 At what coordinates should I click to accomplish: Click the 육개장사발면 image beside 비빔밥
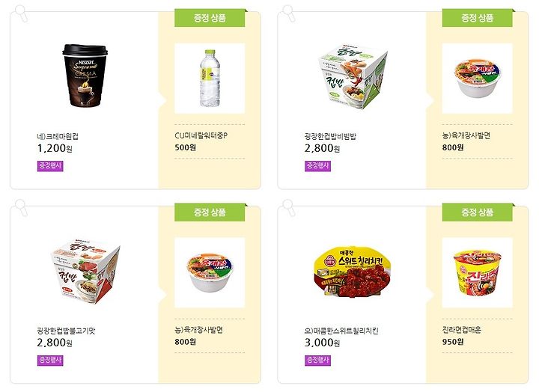click(x=477, y=79)
